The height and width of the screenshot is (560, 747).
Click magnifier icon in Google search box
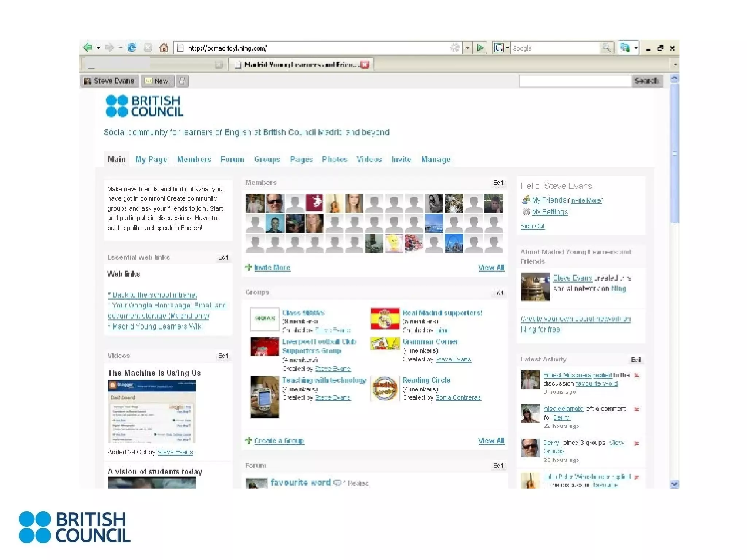(606, 48)
